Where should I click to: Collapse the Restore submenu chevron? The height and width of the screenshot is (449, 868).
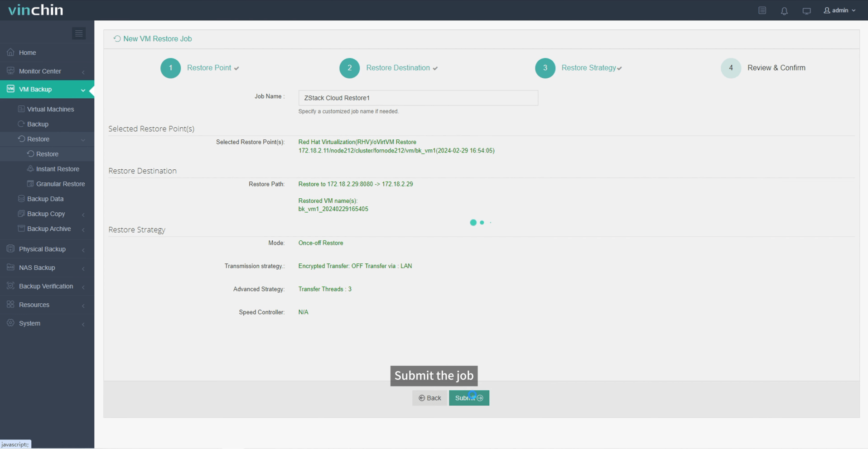coord(83,139)
